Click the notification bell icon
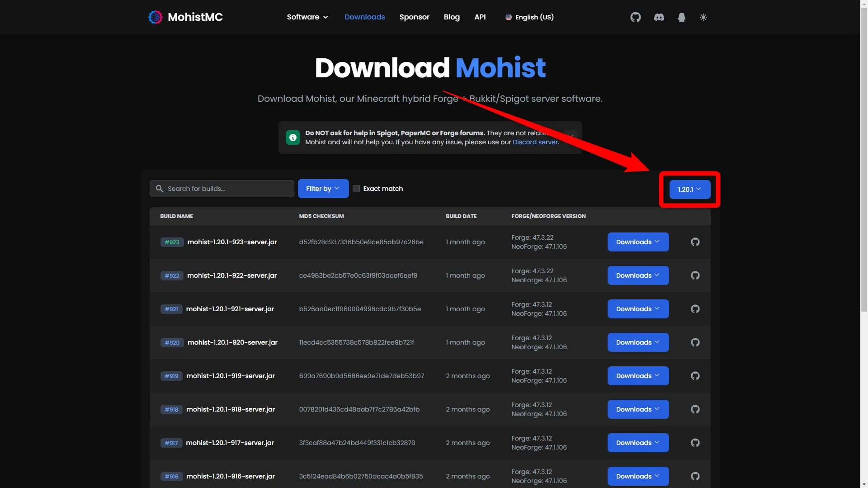This screenshot has width=868, height=488. pyautogui.click(x=682, y=17)
